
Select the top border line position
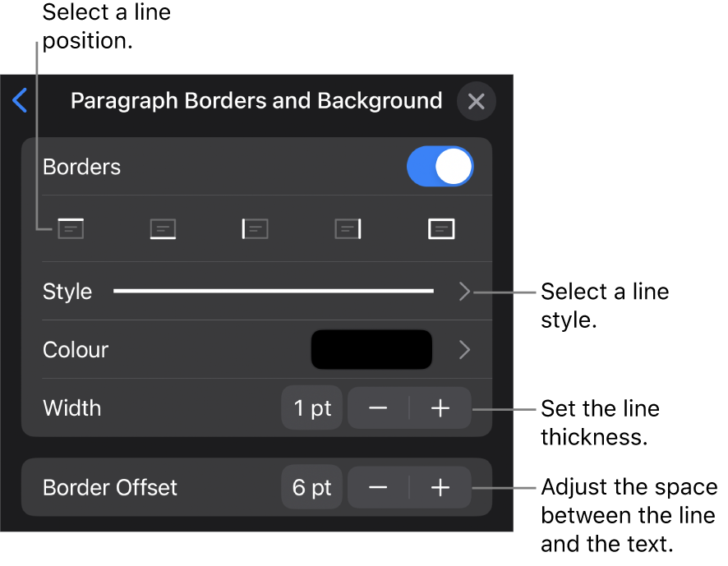[x=71, y=228]
